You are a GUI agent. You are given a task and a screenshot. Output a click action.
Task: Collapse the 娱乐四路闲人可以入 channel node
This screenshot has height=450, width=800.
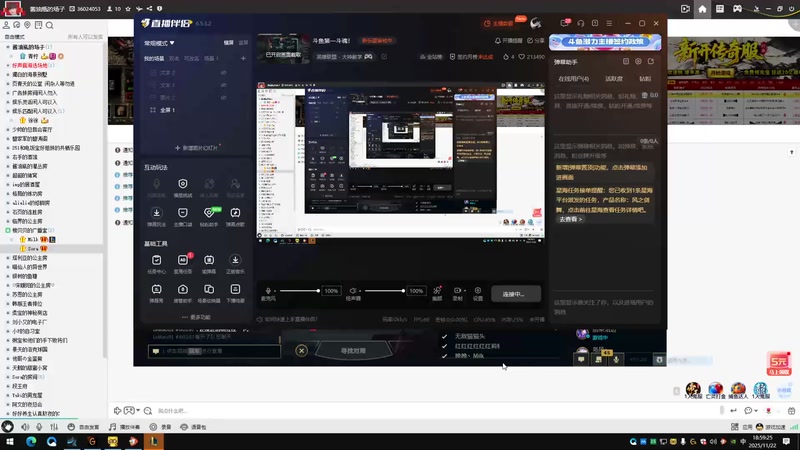click(8, 111)
